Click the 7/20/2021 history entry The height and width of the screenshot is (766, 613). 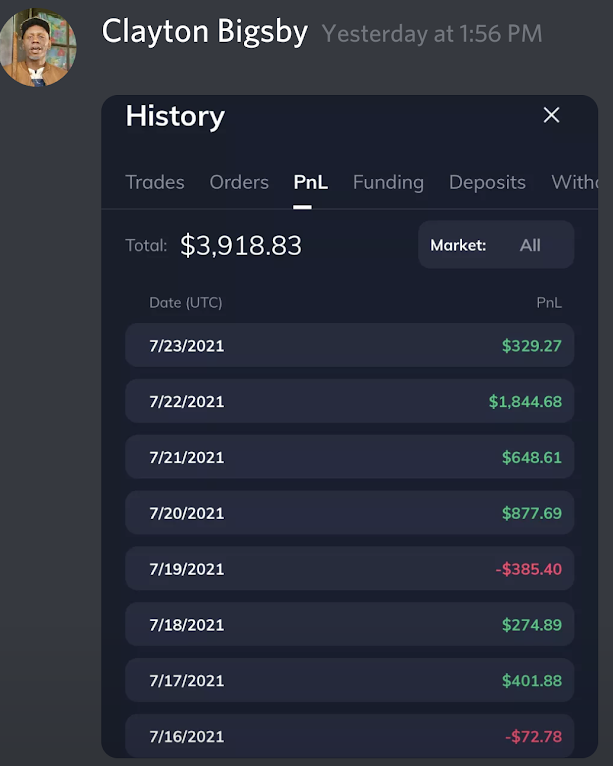coord(349,512)
